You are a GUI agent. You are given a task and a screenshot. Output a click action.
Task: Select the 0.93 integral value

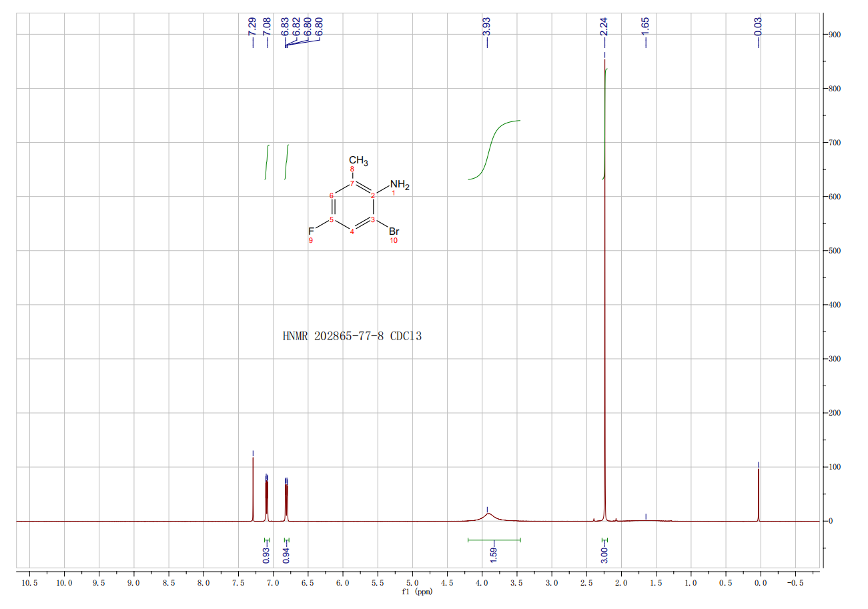tap(266, 555)
